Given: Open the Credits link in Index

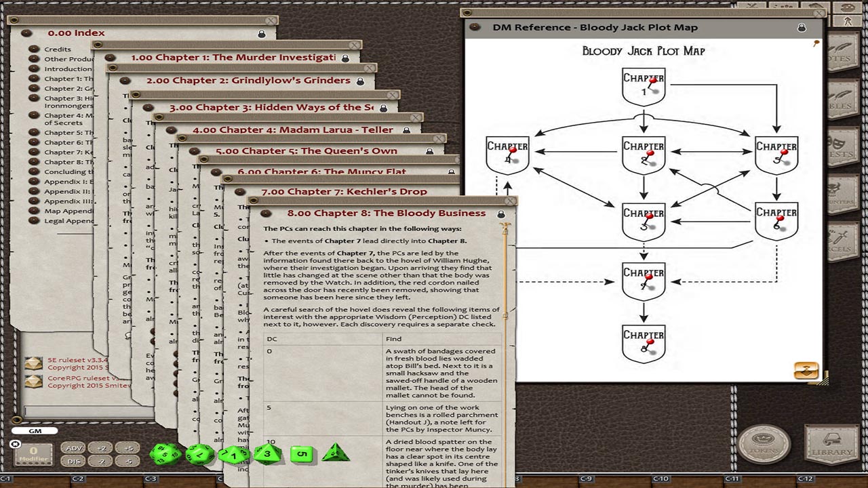Looking at the screenshot, I should [58, 49].
